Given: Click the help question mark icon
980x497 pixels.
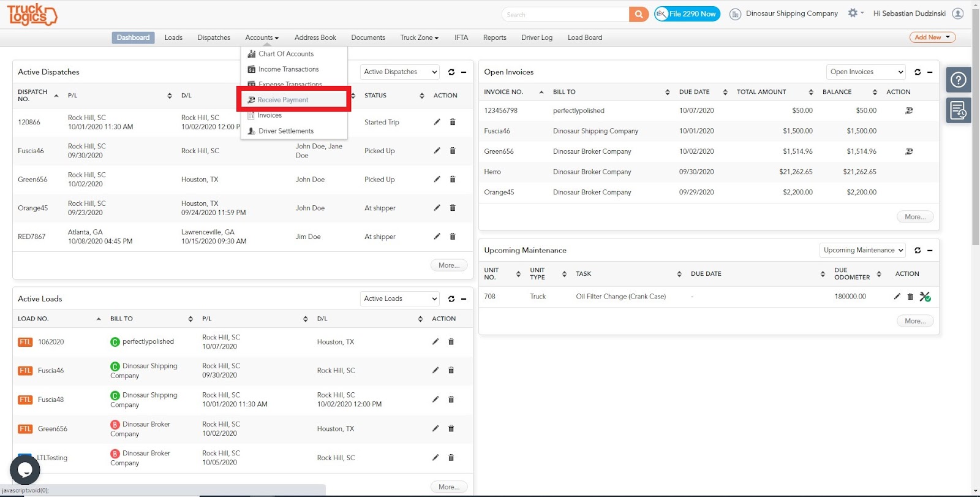Looking at the screenshot, I should (959, 80).
